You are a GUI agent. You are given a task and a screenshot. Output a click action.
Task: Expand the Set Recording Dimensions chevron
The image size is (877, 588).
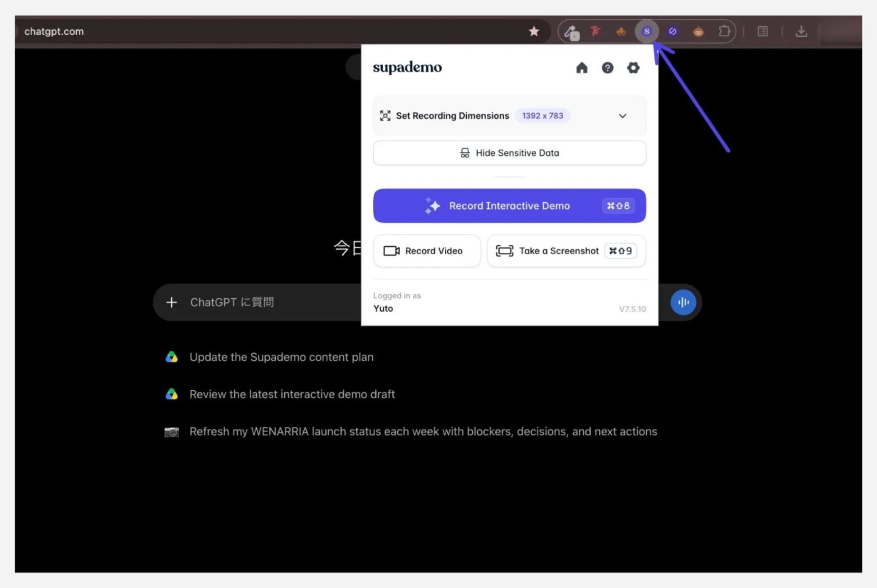pos(623,116)
